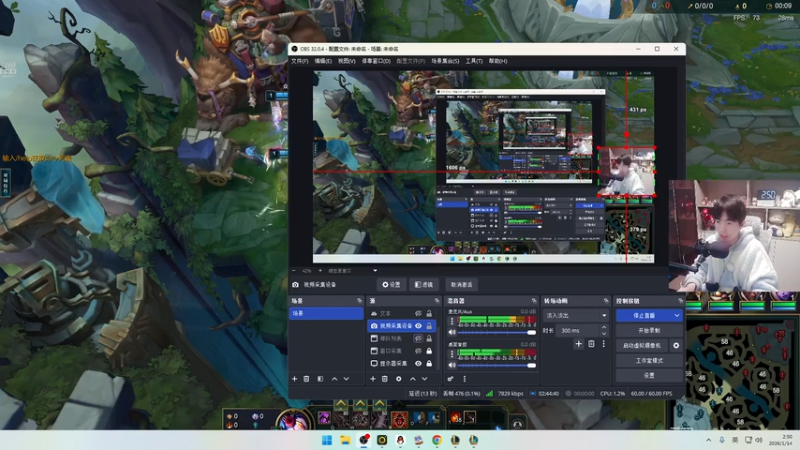Viewport: 800px width, 450px height.
Task: Remove selected scene with trash icon
Action: 307,379
